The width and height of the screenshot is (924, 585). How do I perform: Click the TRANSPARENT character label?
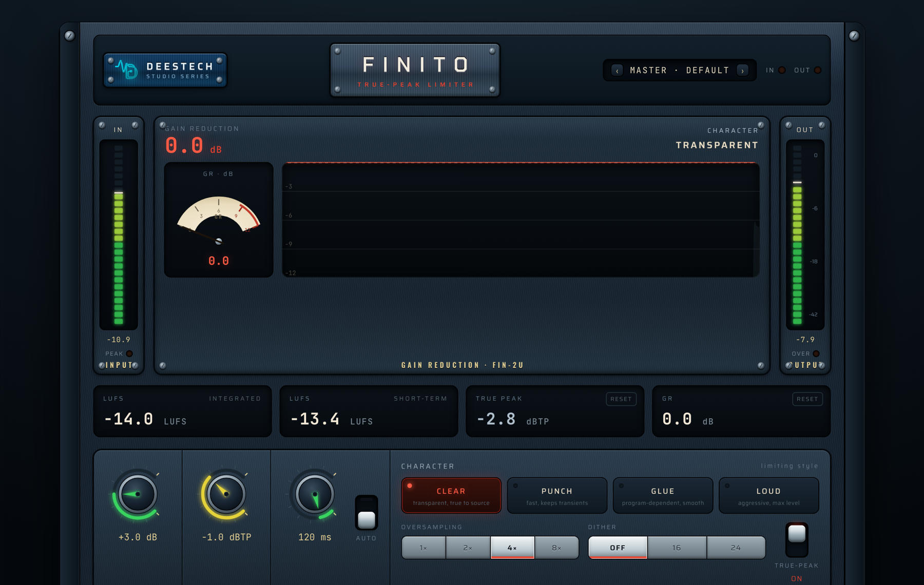717,145
